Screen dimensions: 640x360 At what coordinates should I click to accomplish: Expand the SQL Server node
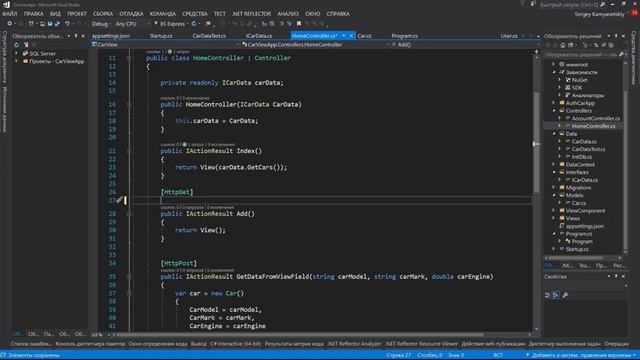click(16, 53)
